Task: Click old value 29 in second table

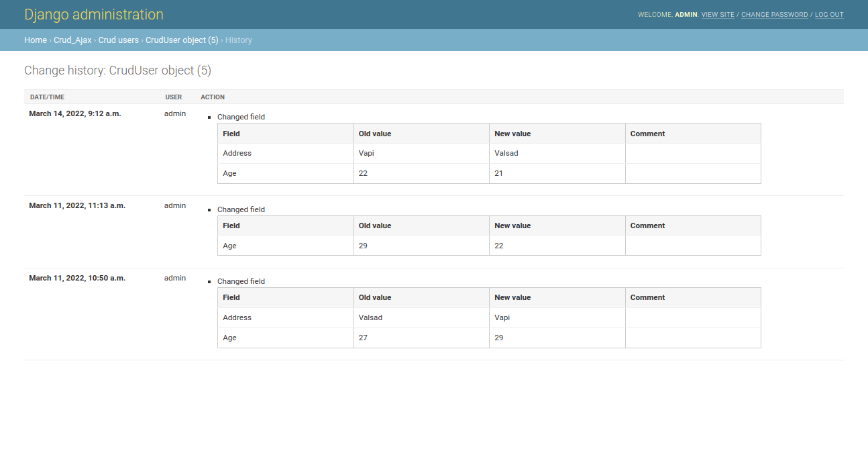Action: (363, 246)
